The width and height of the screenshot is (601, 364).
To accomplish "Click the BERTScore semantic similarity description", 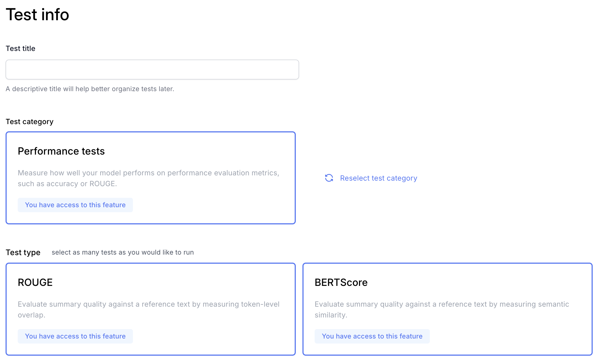I will [x=442, y=309].
